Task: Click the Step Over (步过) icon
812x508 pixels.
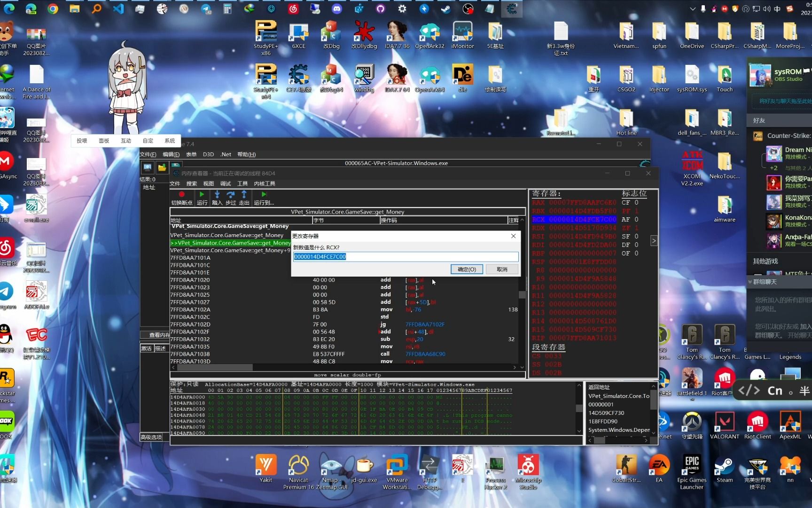Action: point(230,194)
